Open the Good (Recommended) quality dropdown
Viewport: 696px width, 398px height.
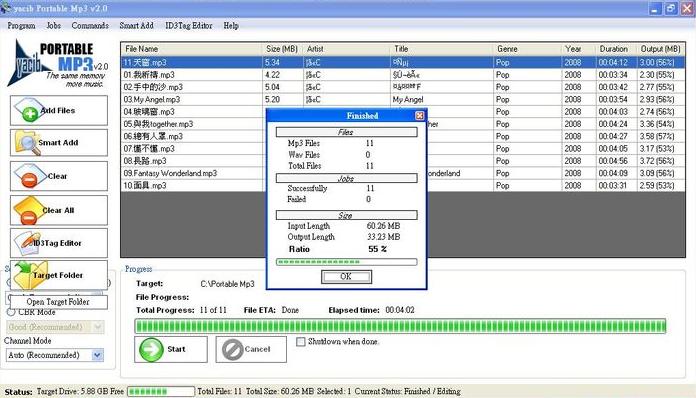pyautogui.click(x=98, y=327)
